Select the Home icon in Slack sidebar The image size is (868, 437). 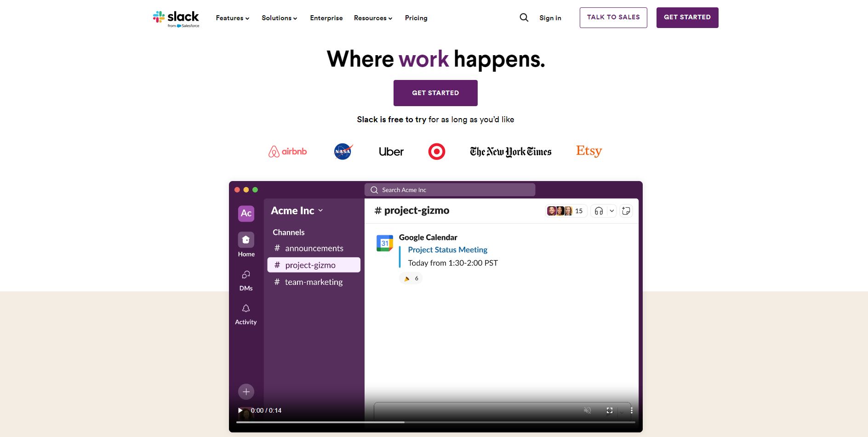pyautogui.click(x=246, y=239)
